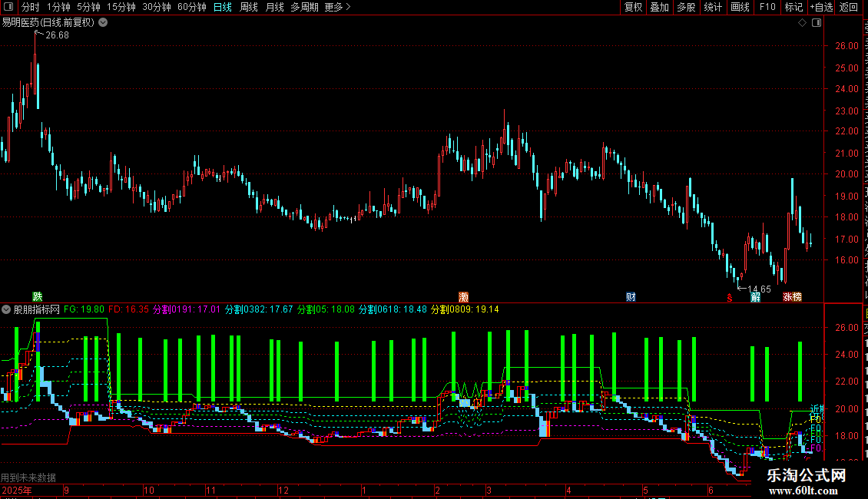This screenshot has width=868, height=499.
Task: Click the 14.65 low price label
Action: coord(759,289)
